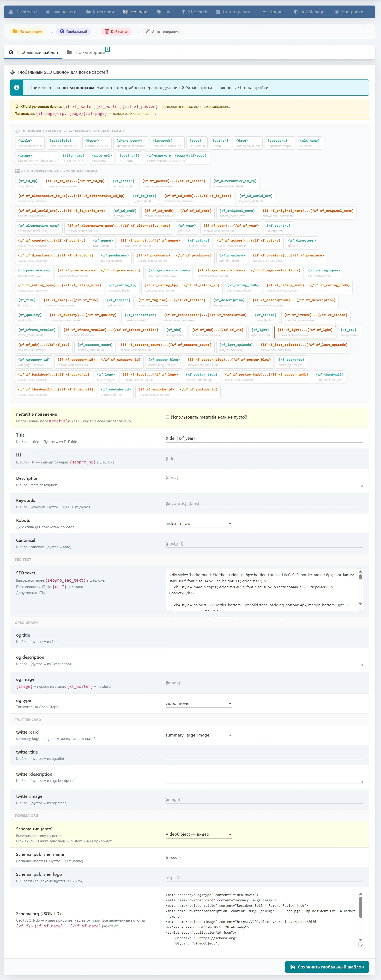This screenshot has width=381, height=980.
Task: Click the DLE native database icon
Action: (x=107, y=31)
